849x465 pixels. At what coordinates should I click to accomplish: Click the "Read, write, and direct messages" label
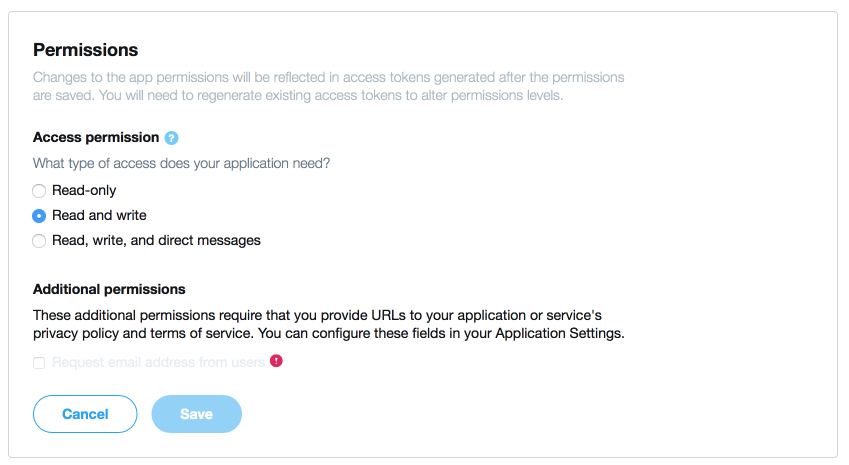click(156, 240)
